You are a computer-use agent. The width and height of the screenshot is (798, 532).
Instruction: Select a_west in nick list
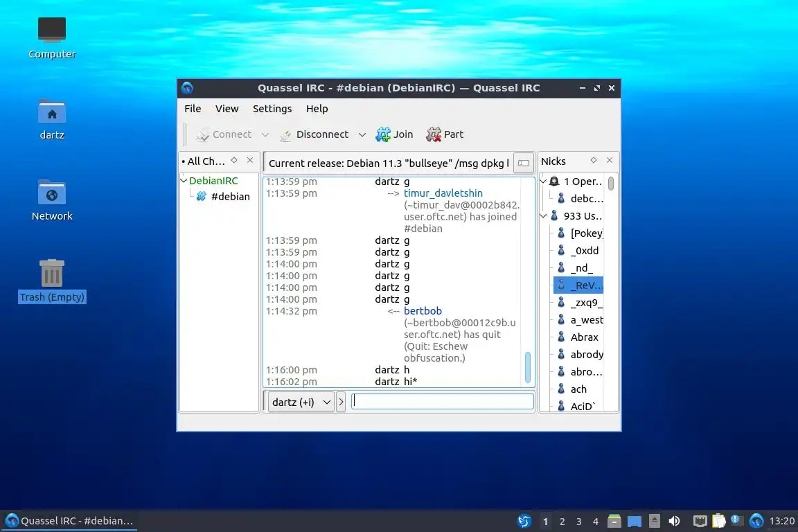coord(580,320)
